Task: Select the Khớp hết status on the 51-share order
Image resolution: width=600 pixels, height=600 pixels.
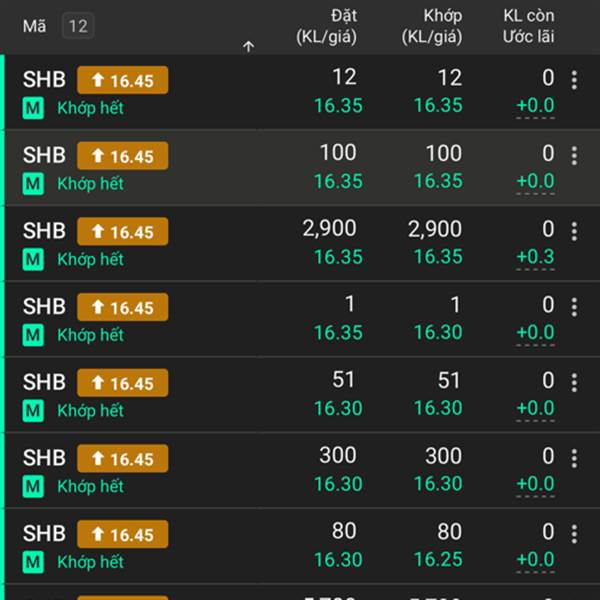Action: pos(91,411)
